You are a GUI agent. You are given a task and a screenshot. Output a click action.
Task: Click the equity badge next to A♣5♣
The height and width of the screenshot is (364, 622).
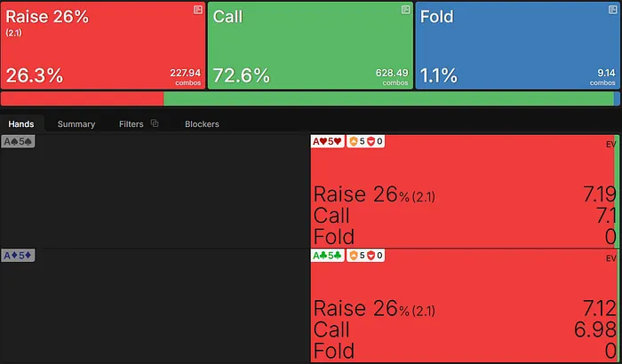pyautogui.click(x=365, y=256)
